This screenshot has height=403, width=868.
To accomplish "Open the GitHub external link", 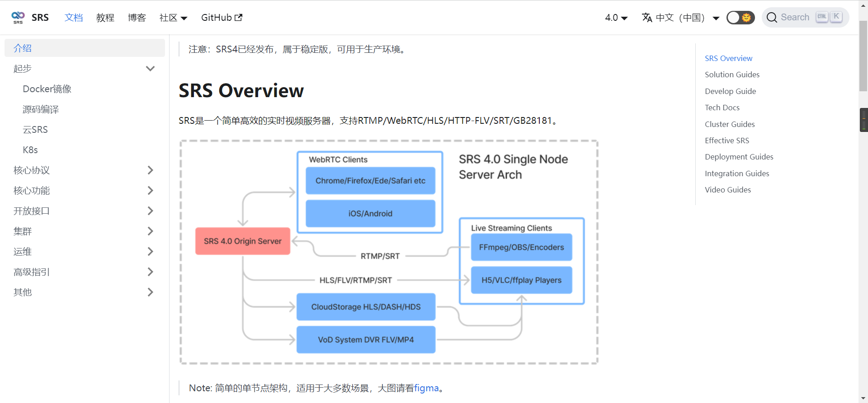I will 222,18.
